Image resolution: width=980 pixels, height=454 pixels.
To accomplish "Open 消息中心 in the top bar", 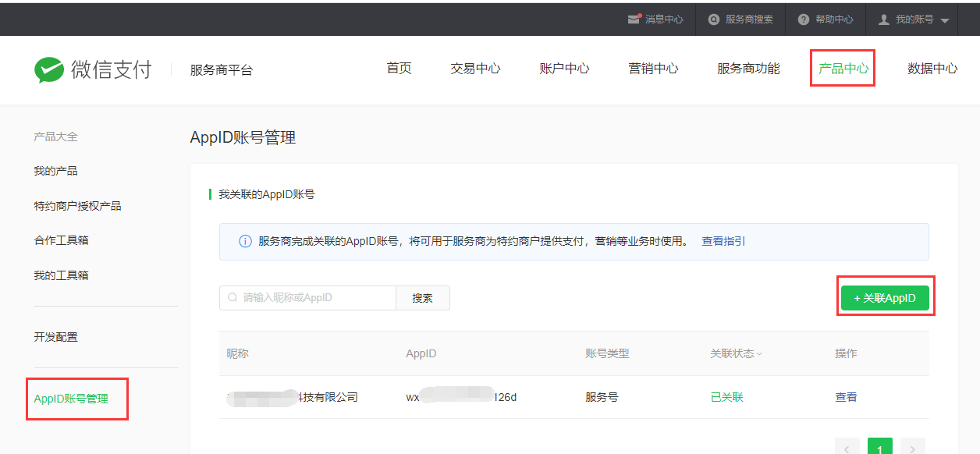I will [664, 20].
